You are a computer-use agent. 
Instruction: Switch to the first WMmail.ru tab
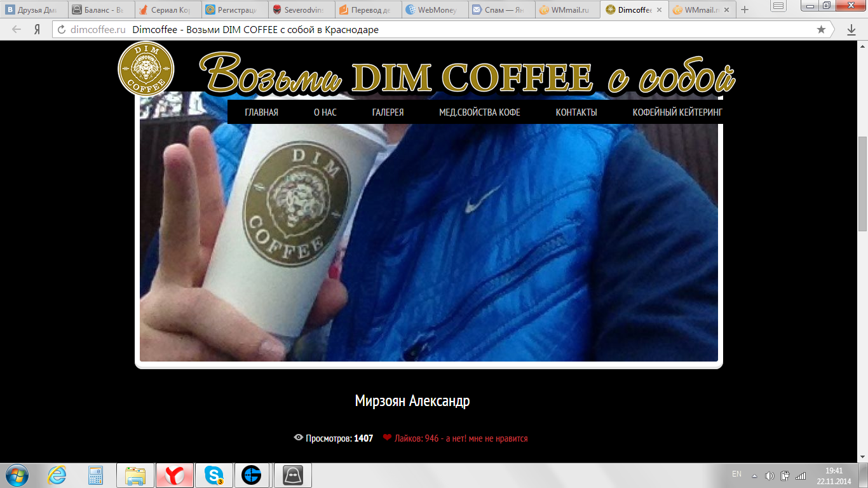pos(568,10)
